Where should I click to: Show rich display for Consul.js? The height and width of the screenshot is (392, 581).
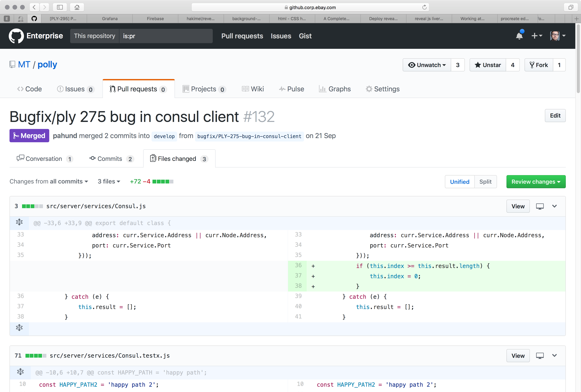(x=540, y=206)
